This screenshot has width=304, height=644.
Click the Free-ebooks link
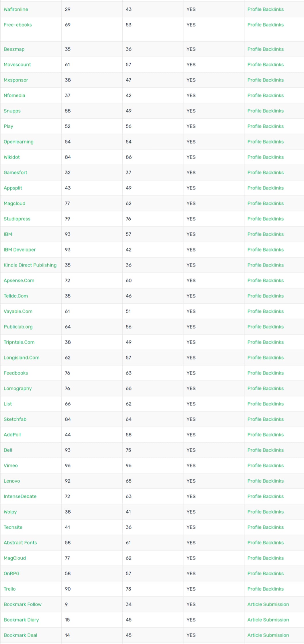(18, 25)
